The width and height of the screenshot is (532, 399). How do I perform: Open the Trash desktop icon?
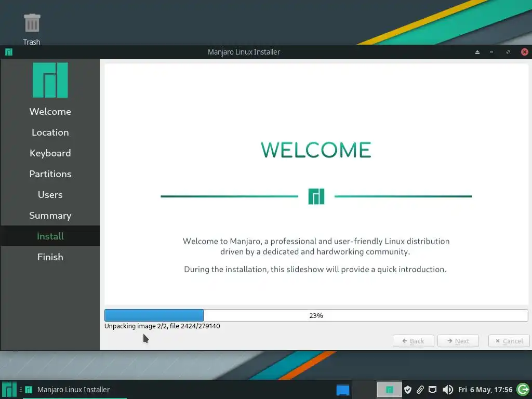(32, 29)
